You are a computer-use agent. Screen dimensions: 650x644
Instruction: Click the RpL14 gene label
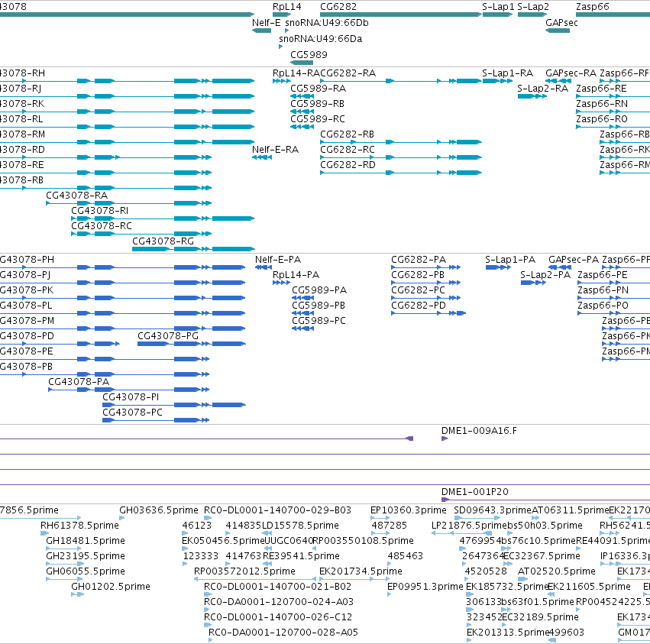tap(287, 7)
